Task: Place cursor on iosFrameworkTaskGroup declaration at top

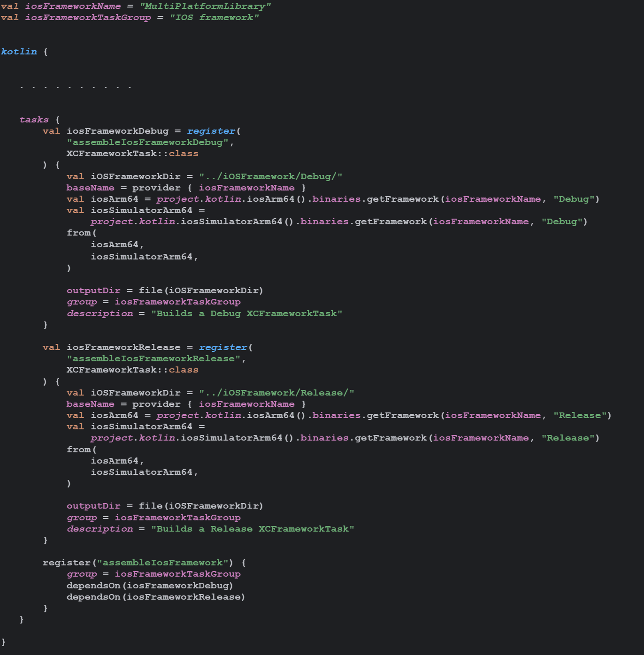Action: (x=88, y=17)
